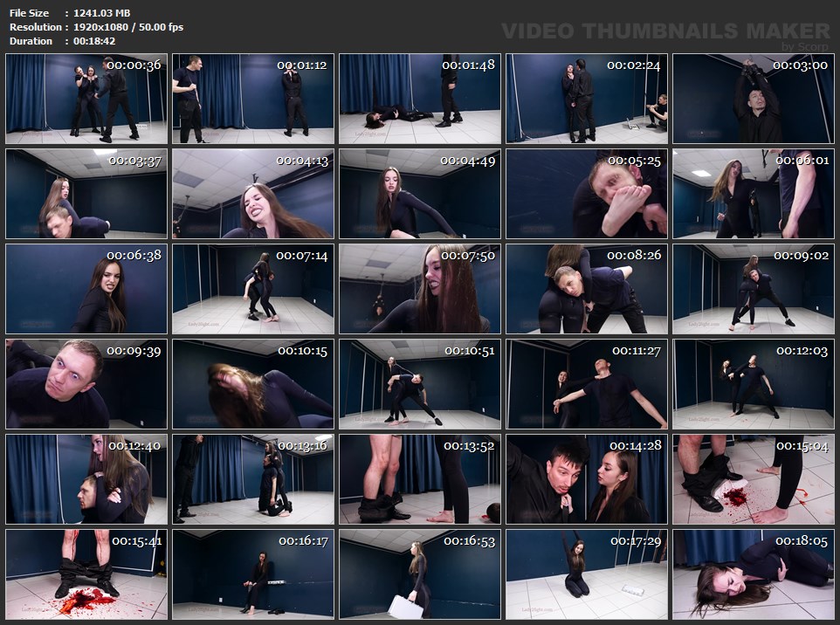This screenshot has height=625, width=840.
Task: Select the thumbnail stamped 00:00:36
Action: click(x=86, y=99)
